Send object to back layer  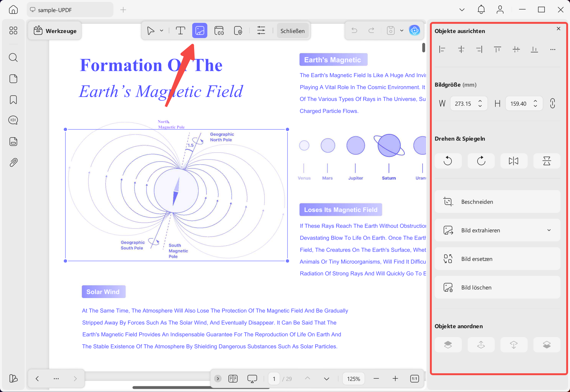[x=547, y=345]
